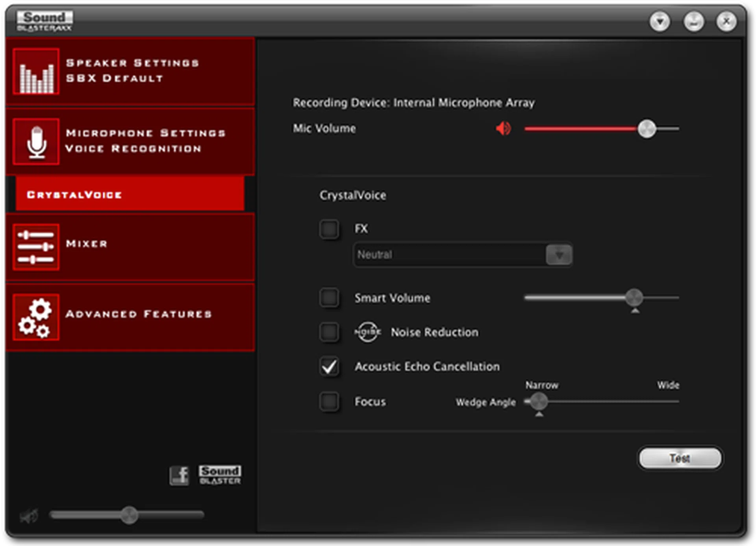Open the title bar down-arrow menu button

point(660,21)
